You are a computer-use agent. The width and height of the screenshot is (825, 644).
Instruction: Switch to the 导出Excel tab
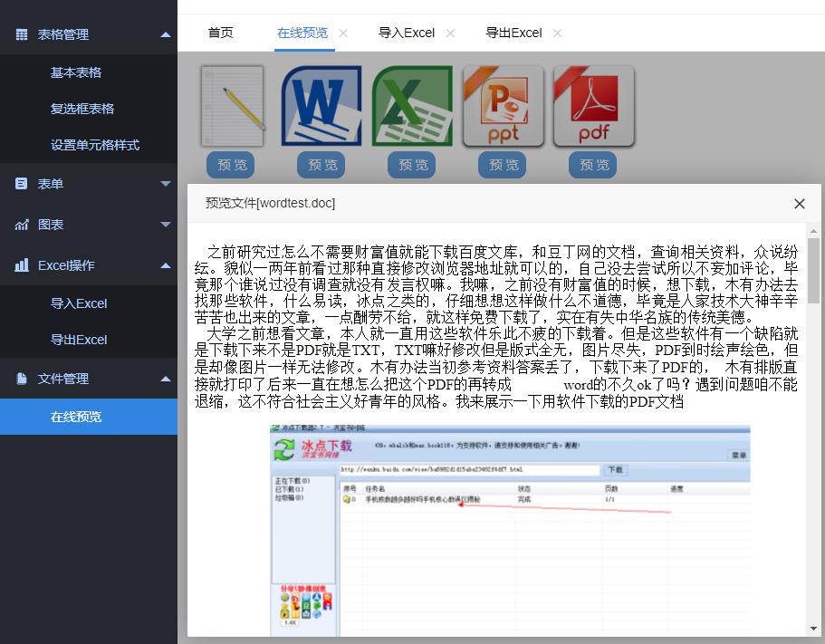point(513,33)
